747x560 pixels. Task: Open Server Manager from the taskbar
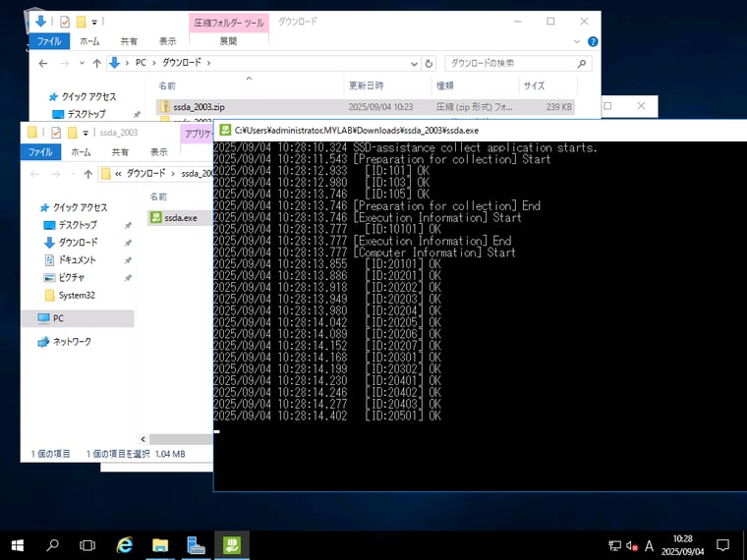click(x=196, y=544)
